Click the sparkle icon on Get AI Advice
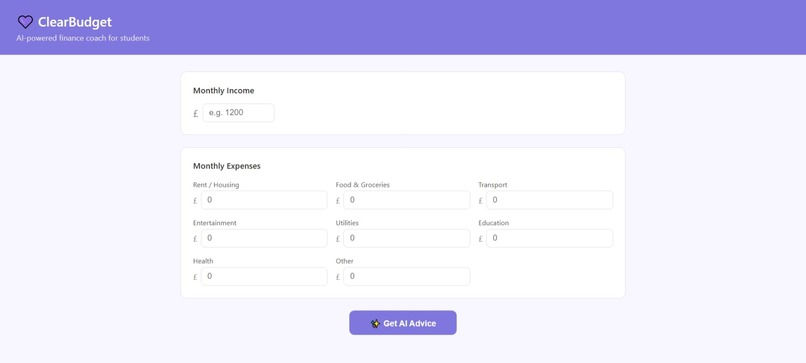806x363 pixels. [375, 323]
